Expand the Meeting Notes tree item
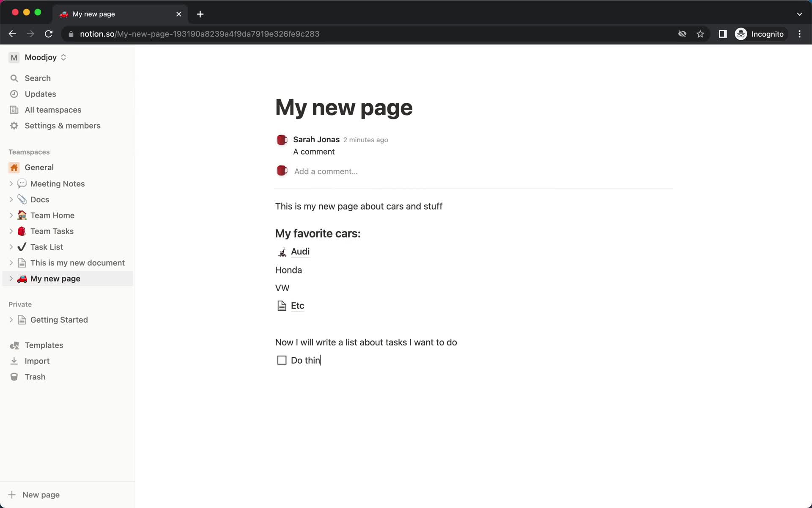 (11, 184)
